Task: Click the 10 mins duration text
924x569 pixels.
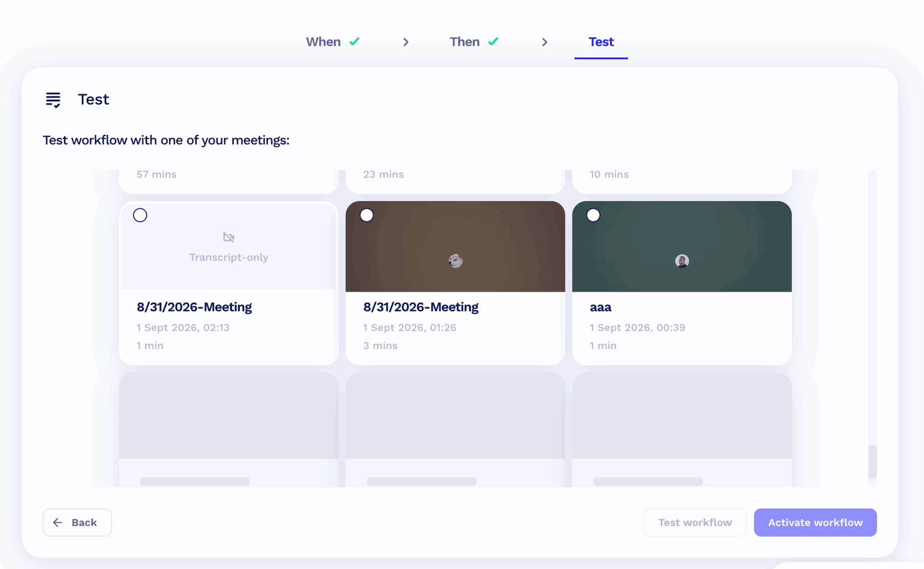Action: (609, 174)
